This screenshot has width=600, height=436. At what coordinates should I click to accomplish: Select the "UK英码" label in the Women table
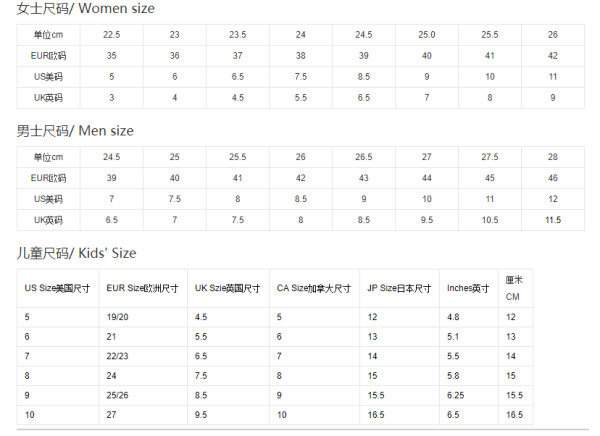click(48, 98)
